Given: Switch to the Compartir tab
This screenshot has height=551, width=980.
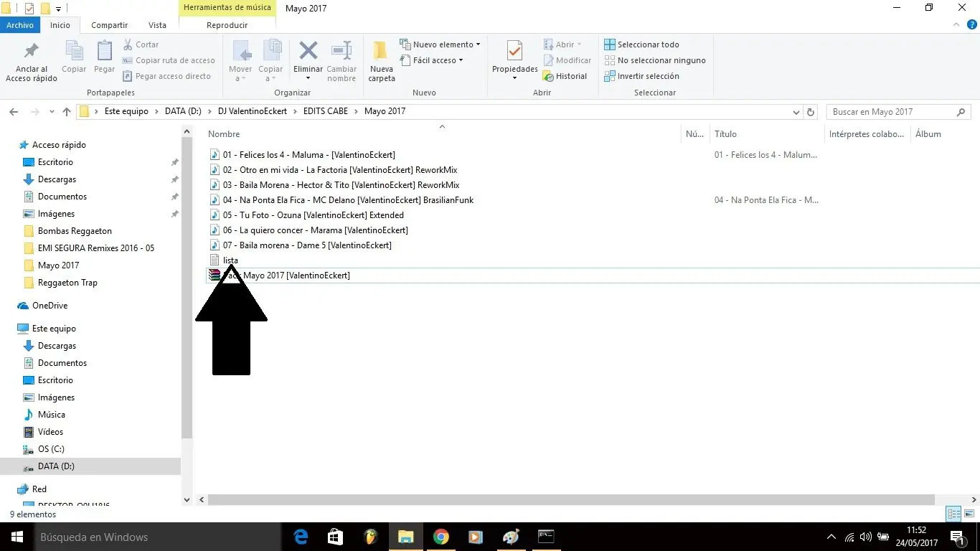Looking at the screenshot, I should click(109, 25).
